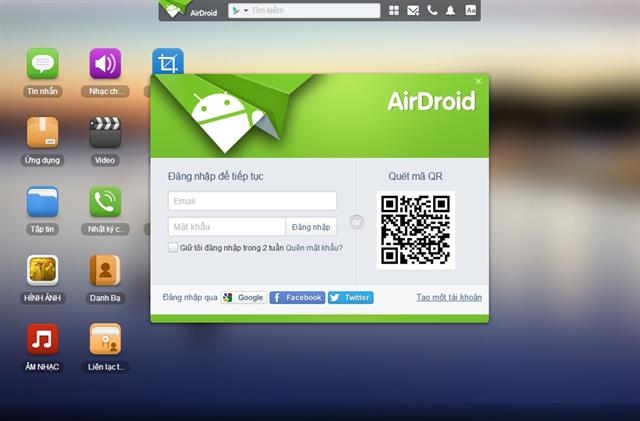
Task: Open the Nhạc chuông ringtones icon
Action: point(105,64)
